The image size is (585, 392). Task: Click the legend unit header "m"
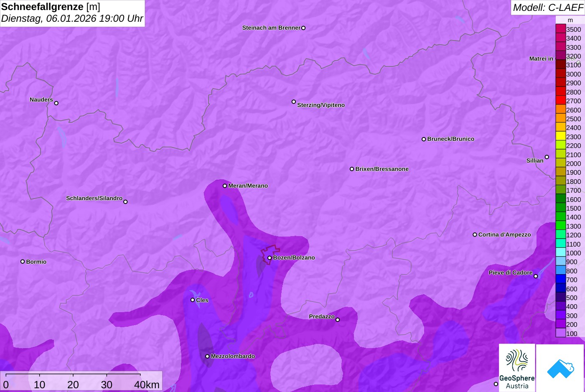coord(570,20)
